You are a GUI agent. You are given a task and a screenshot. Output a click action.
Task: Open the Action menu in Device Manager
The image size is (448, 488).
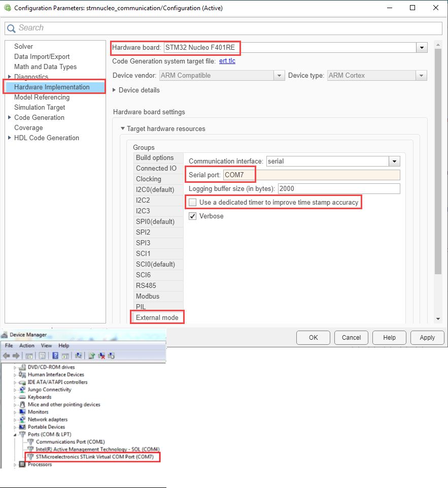click(27, 345)
